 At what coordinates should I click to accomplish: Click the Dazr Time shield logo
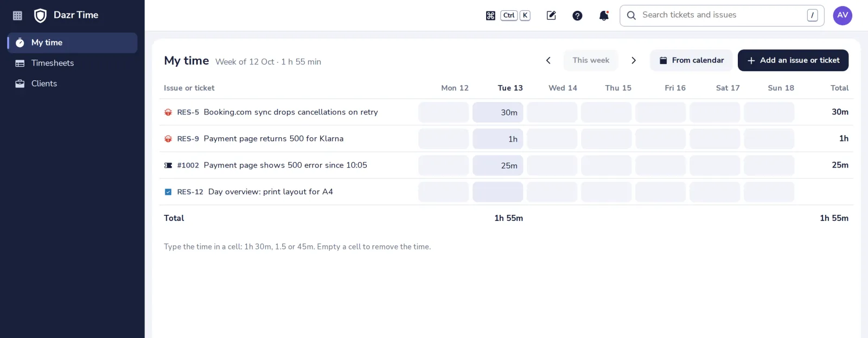(40, 16)
